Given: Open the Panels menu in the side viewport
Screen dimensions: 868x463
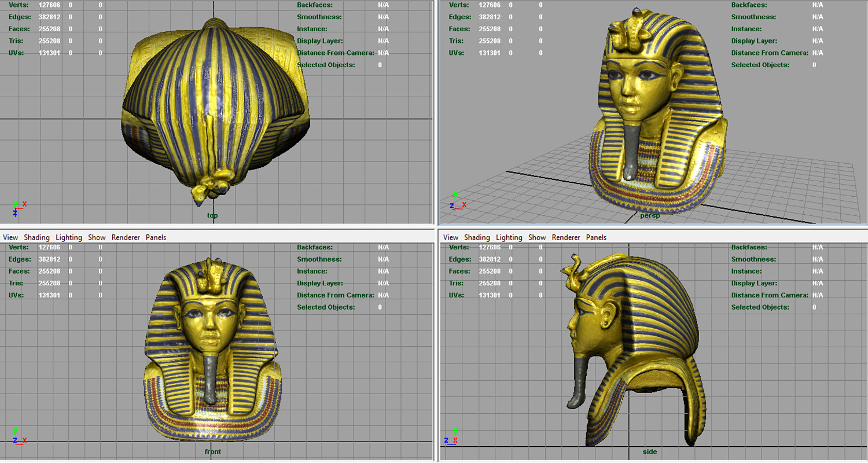Looking at the screenshot, I should [596, 237].
